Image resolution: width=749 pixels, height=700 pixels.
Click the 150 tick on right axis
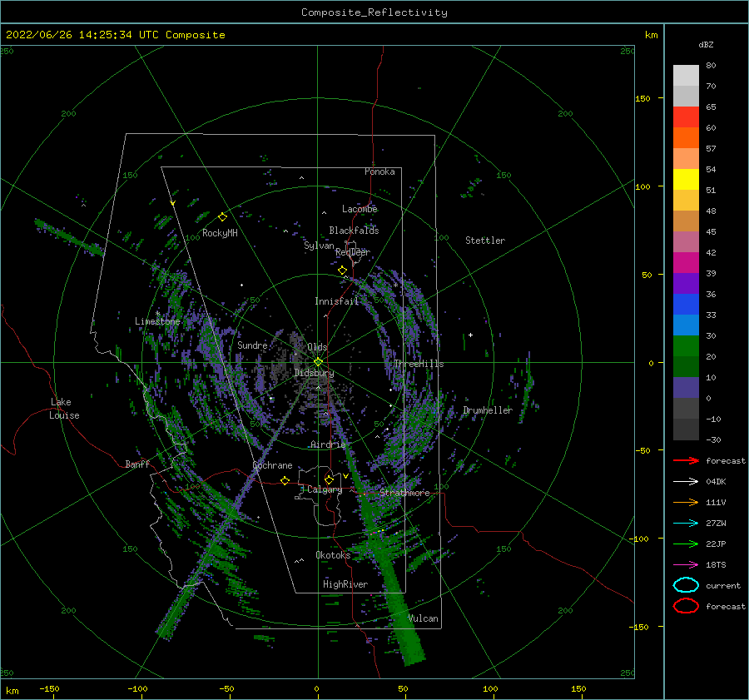[642, 98]
